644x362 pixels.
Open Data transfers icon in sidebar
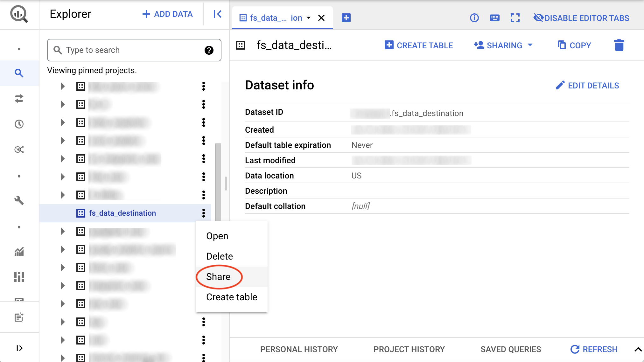(x=19, y=99)
